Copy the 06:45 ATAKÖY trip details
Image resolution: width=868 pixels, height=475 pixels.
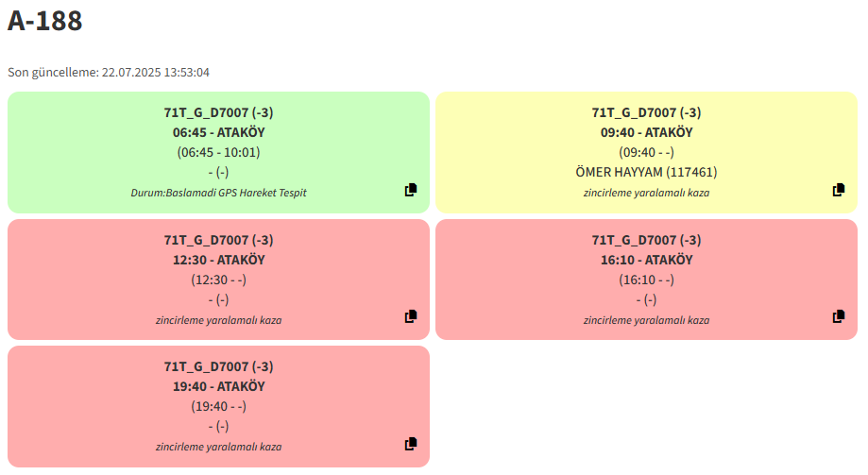411,190
